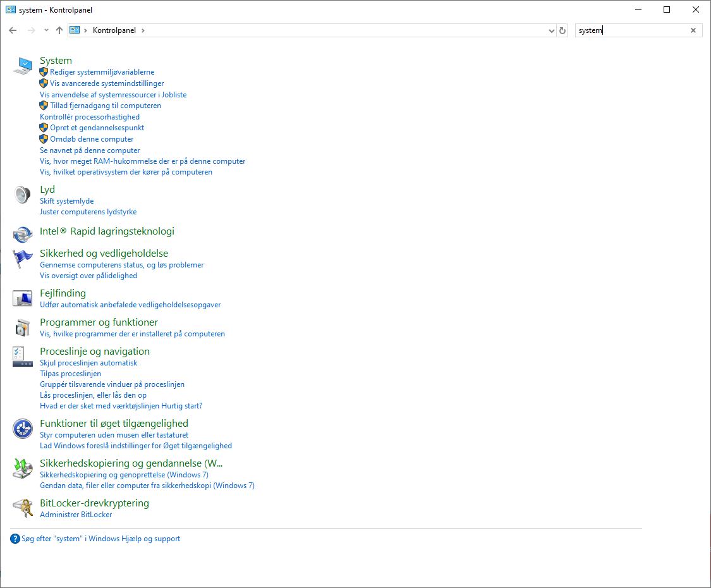Viewport: 711px width, 588px height.
Task: Click inside the search input field
Action: (x=626, y=30)
